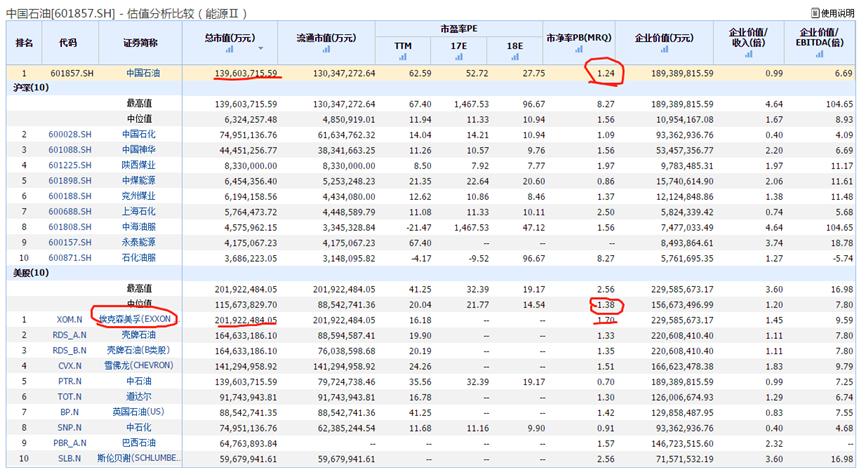Click sort arrow beside 总市值(万元) chart icon
This screenshot has height=475, width=866.
click(261, 49)
